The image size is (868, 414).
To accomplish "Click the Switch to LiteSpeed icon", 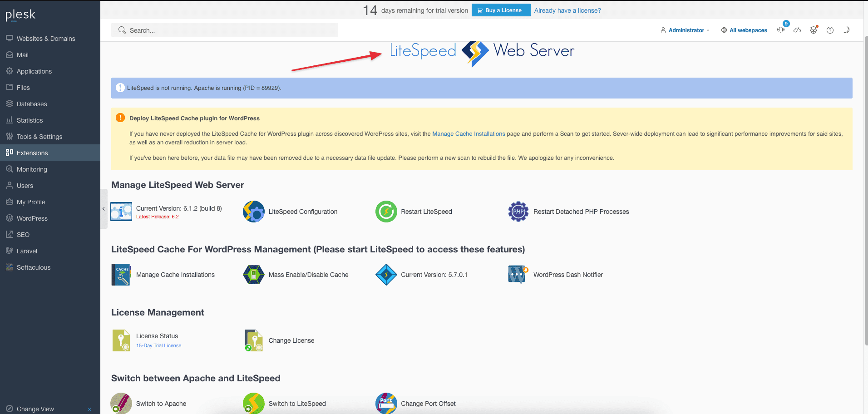I will click(253, 403).
